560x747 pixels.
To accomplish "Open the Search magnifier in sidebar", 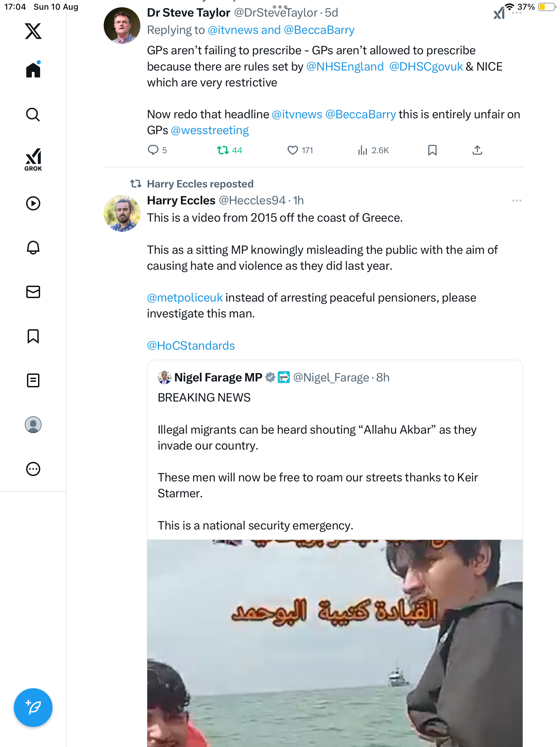I will (33, 114).
